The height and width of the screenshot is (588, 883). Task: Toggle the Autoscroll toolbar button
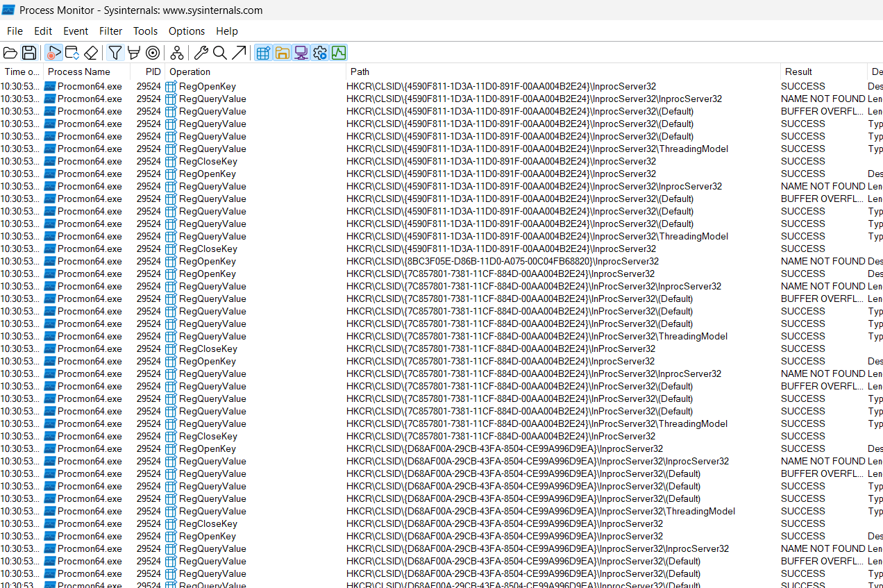tap(72, 53)
